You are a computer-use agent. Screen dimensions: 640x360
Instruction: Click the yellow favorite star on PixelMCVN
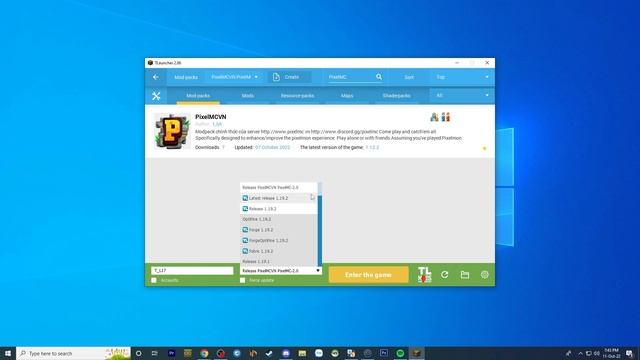484,148
